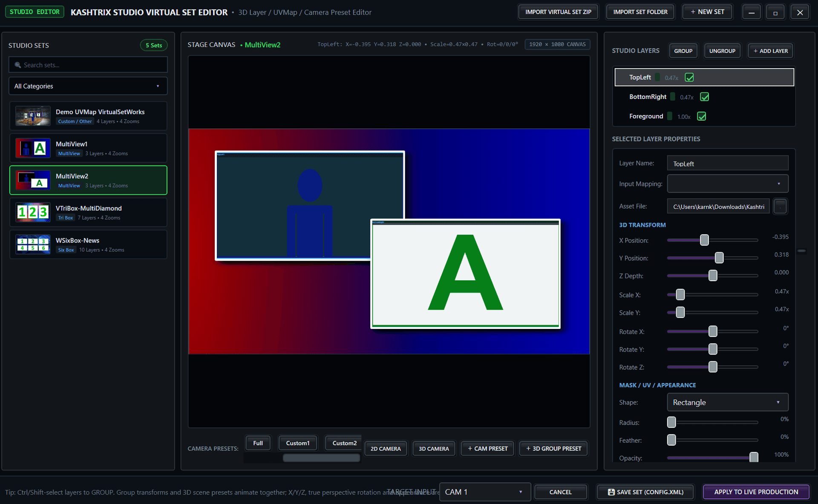
Task: Click the search sets magnifier icon
Action: click(x=18, y=65)
